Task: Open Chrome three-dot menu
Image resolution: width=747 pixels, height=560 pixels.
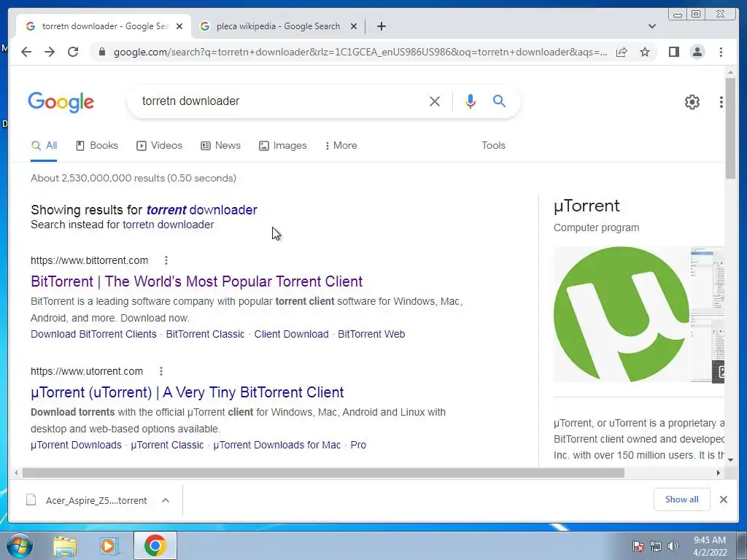Action: [x=721, y=52]
